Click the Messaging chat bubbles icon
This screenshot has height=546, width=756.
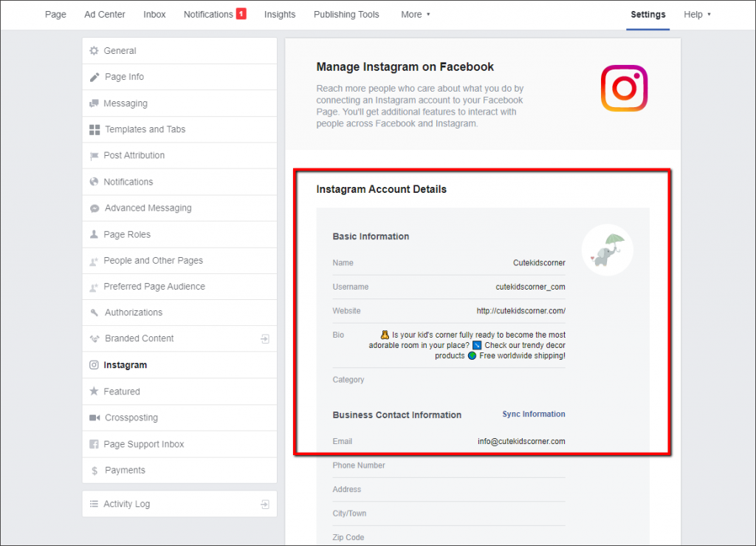coord(94,103)
